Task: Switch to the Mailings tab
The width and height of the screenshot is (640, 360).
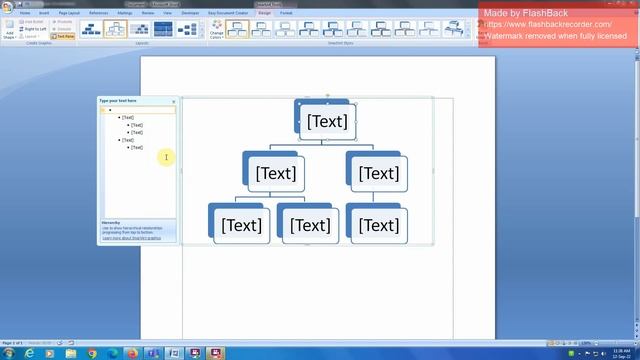Action: click(x=125, y=13)
